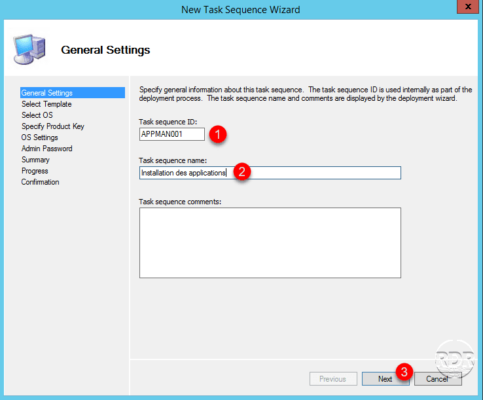Click the Task sequence ID label

coord(168,122)
